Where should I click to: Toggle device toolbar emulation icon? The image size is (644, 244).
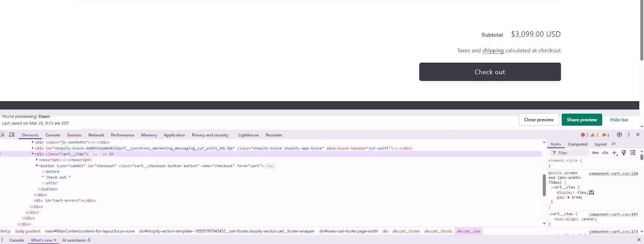[x=12, y=135]
